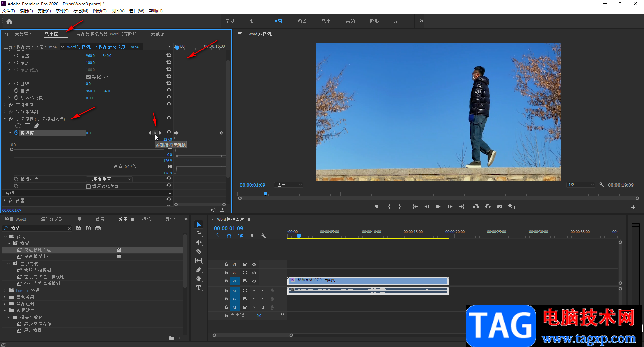Show more workspaces overflow arrows
Screen dimensions: 644x347
421,21
